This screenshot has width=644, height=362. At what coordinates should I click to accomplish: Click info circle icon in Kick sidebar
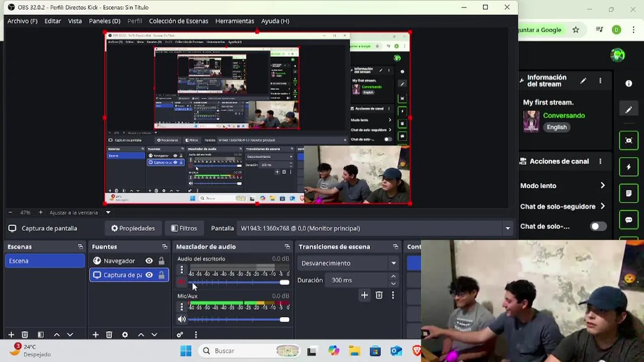tap(628, 83)
